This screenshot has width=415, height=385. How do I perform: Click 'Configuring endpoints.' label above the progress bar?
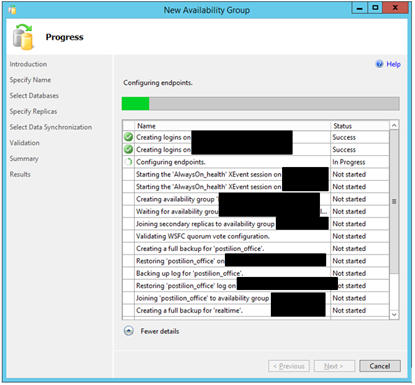(158, 83)
